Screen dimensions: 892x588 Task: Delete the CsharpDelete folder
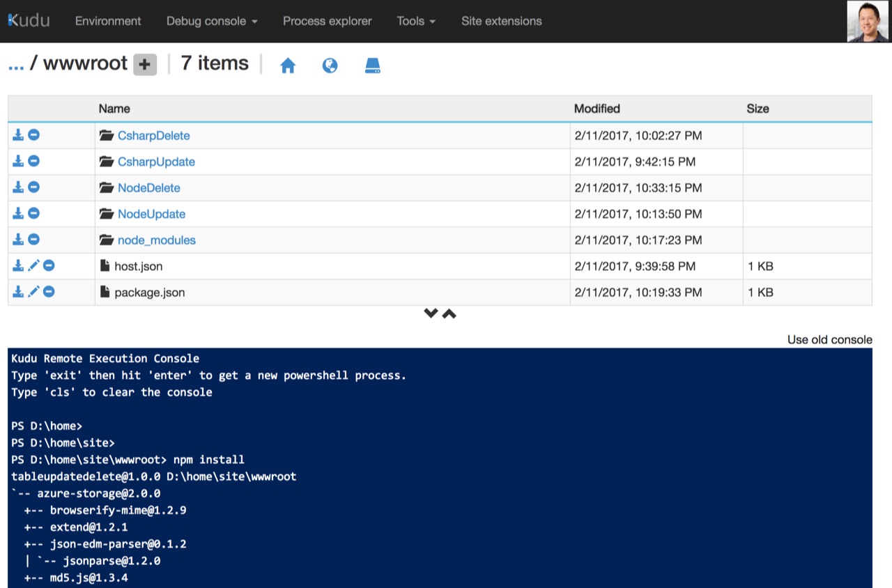pos(33,135)
